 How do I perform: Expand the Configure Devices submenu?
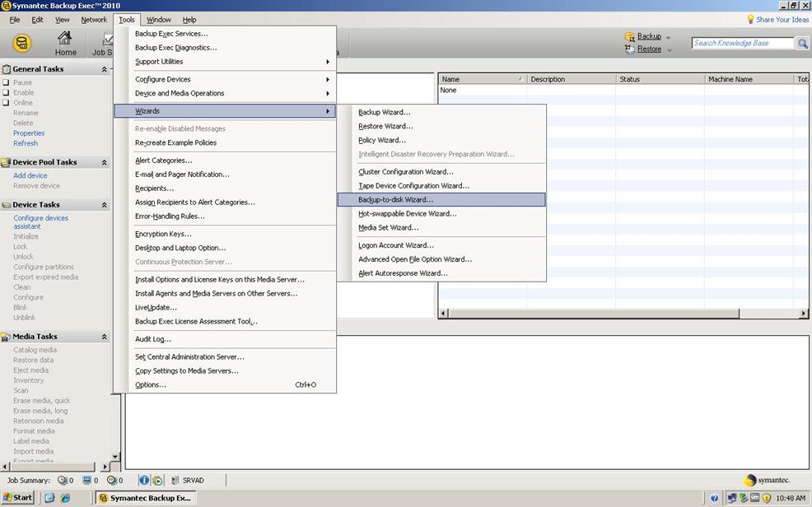pos(225,79)
